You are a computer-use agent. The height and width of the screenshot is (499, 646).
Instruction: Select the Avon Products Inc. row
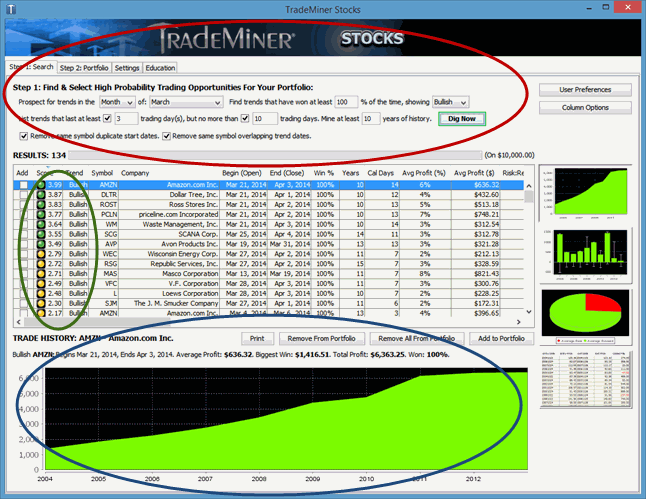(269, 244)
